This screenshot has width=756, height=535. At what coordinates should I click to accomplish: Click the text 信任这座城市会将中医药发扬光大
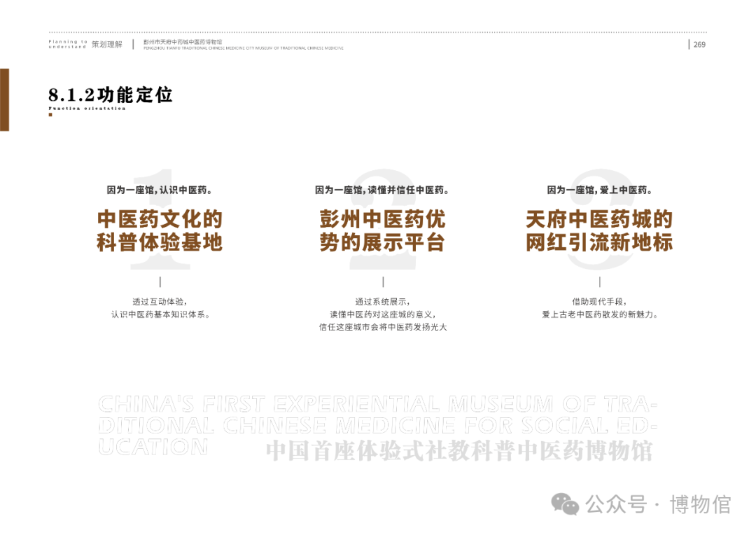382,327
